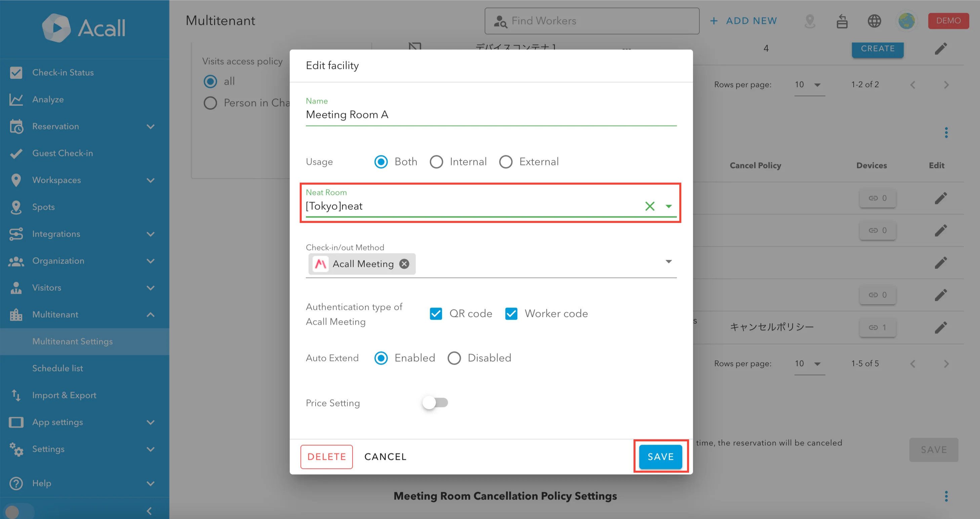Expand the Check-in/out Method dropdown

point(668,262)
